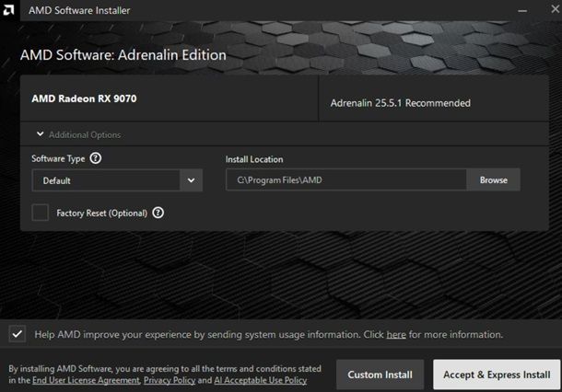Open the AI Acceptable Use Policy link

click(x=261, y=380)
